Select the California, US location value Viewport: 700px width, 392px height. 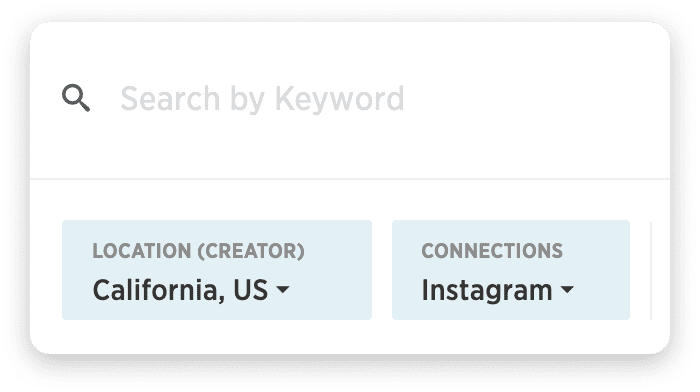tap(180, 290)
